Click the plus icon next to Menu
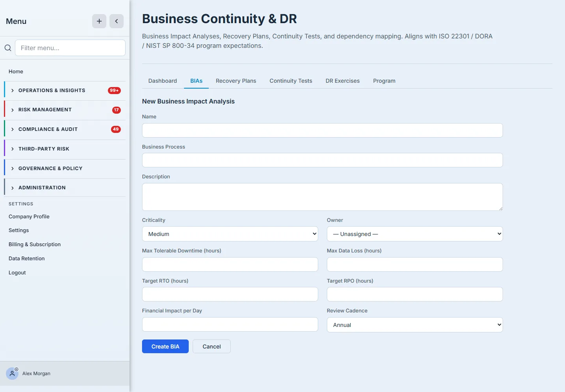The width and height of the screenshot is (565, 392). [x=99, y=21]
